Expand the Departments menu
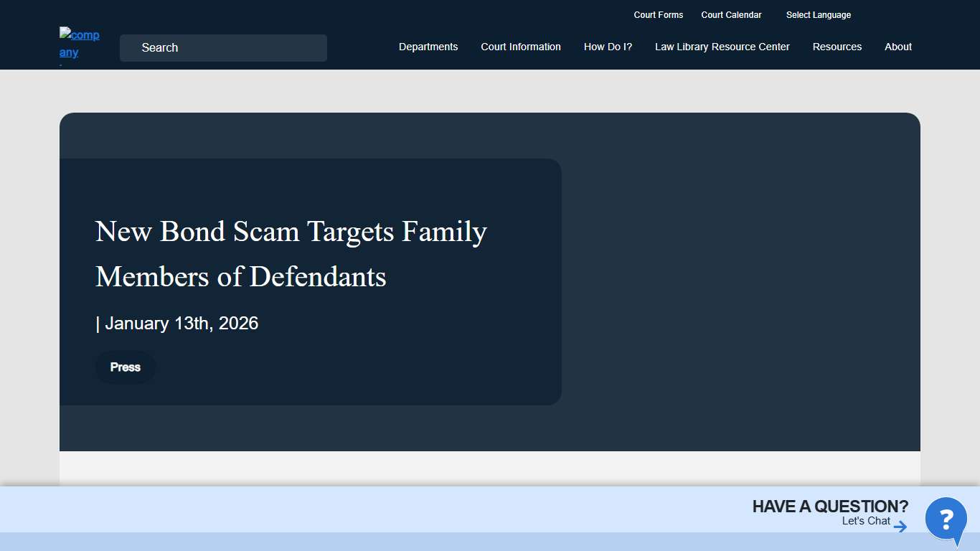 (428, 47)
